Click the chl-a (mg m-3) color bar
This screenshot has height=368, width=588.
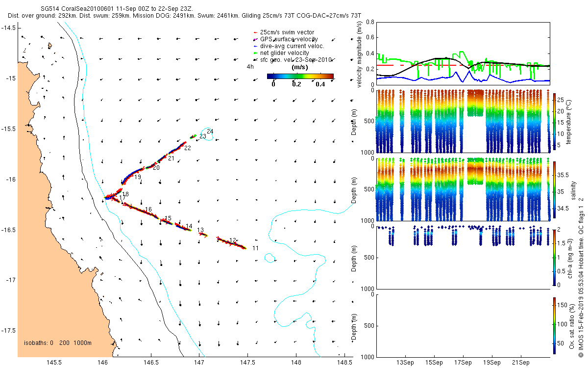[x=554, y=257]
